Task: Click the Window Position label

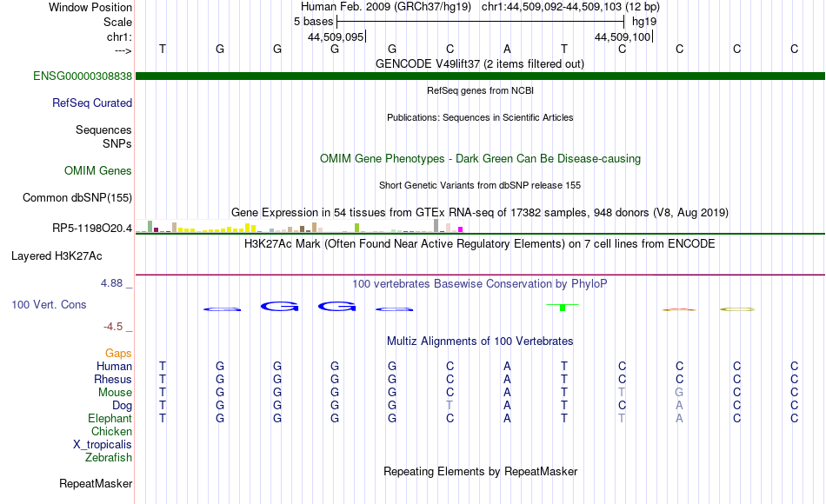Action: (x=90, y=7)
